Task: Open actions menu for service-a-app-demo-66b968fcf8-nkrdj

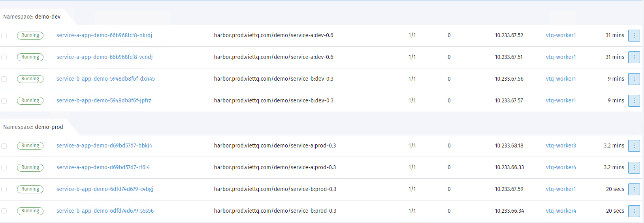Action: pyautogui.click(x=634, y=36)
